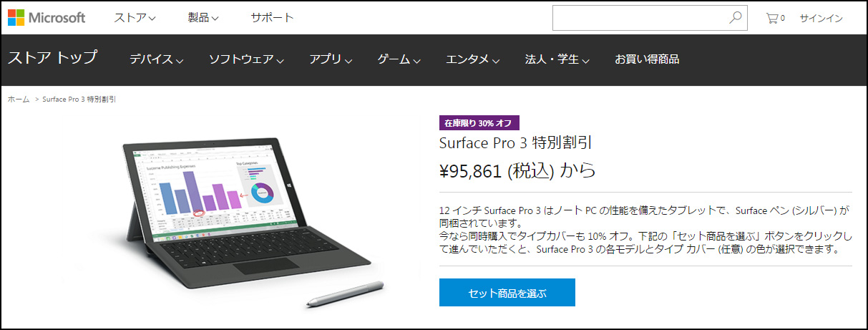
Task: Click the セット商品を選ぶ button
Action: click(x=507, y=293)
